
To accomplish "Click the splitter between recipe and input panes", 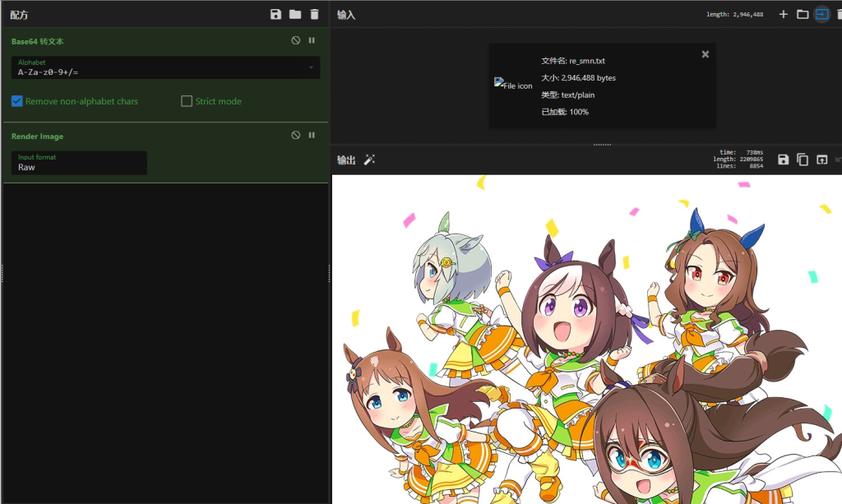I will (x=329, y=274).
